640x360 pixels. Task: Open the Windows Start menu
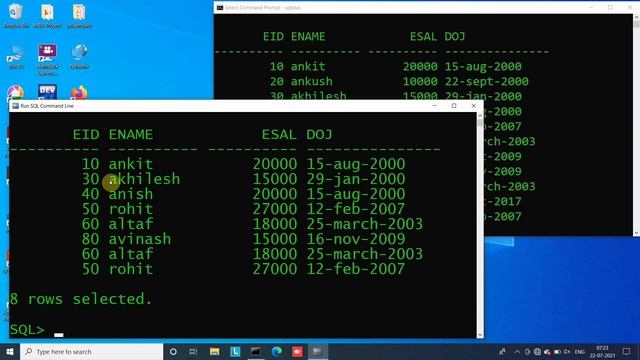10,351
